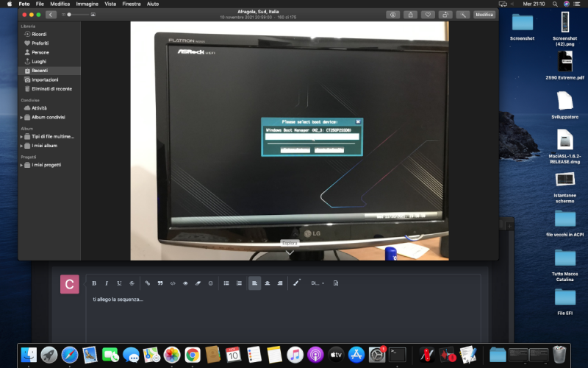Show photo info in Foto toolbar
The height and width of the screenshot is (368, 588).
point(393,15)
